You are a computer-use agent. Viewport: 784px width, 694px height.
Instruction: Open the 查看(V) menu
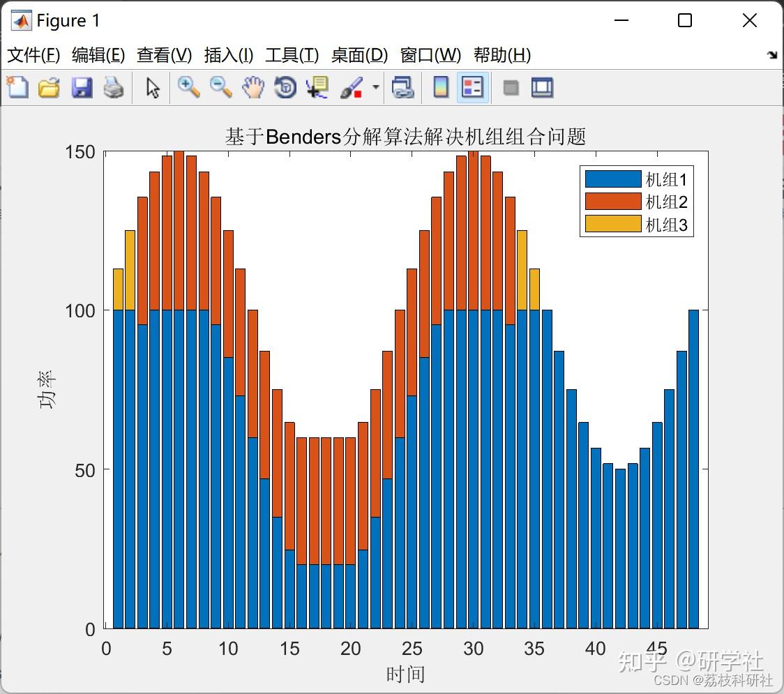point(165,54)
